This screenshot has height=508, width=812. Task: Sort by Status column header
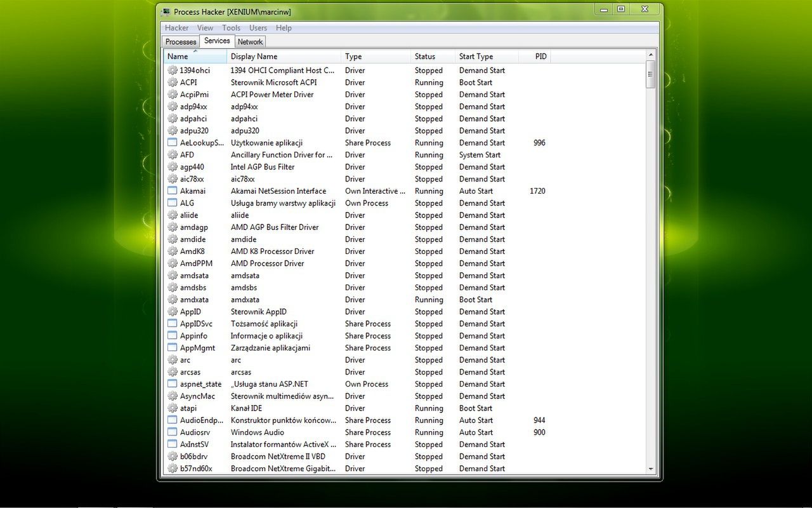point(433,57)
